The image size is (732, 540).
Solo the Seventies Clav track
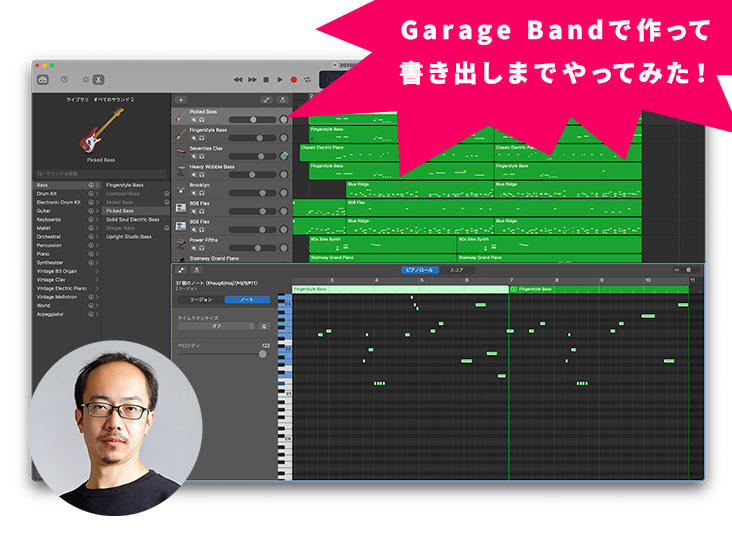(x=202, y=156)
